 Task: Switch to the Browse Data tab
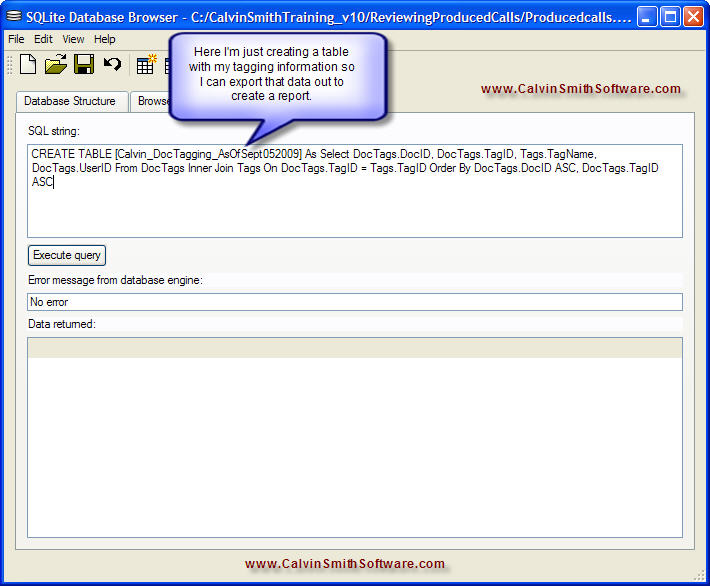[150, 101]
